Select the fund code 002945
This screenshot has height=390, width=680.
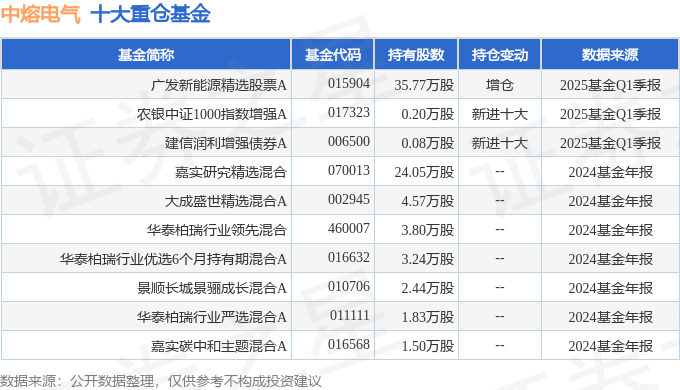point(349,200)
